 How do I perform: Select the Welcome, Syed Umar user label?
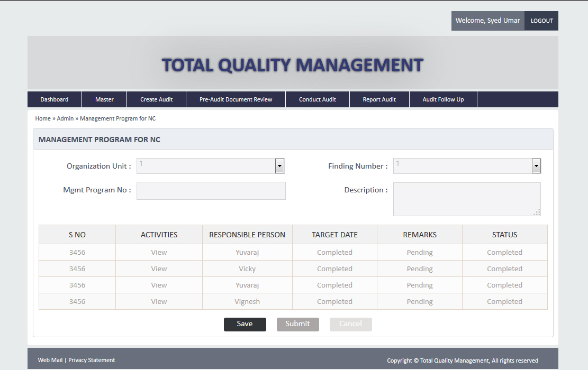[487, 21]
